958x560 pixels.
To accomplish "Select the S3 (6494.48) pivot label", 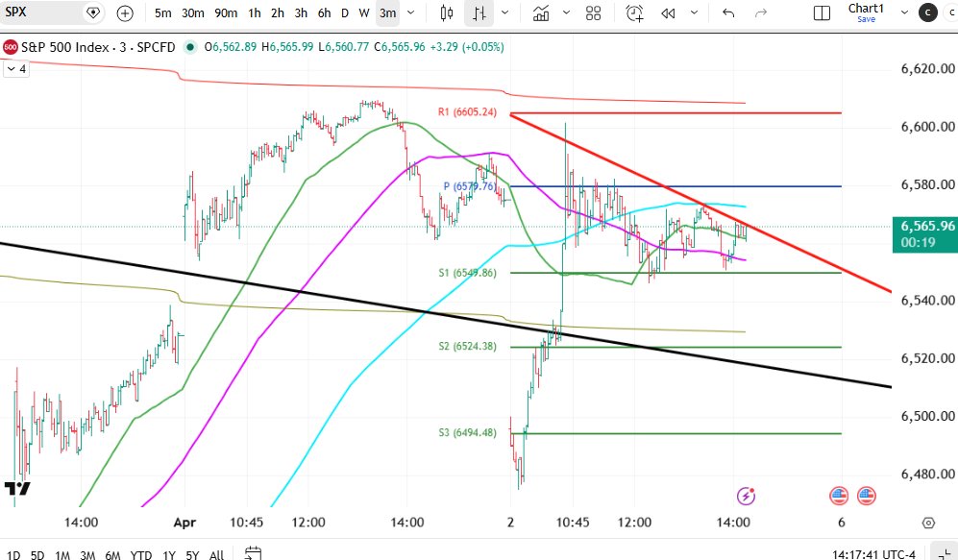I will [467, 432].
